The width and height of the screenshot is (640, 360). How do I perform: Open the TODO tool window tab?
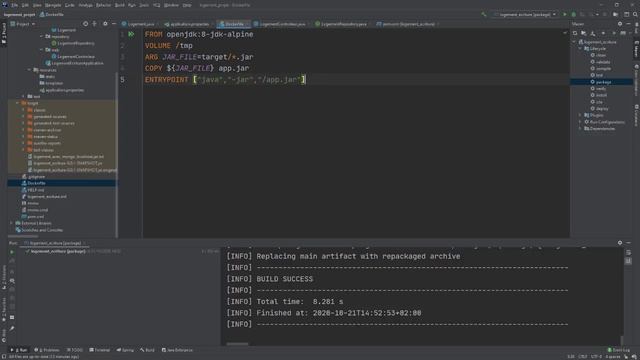click(x=75, y=350)
